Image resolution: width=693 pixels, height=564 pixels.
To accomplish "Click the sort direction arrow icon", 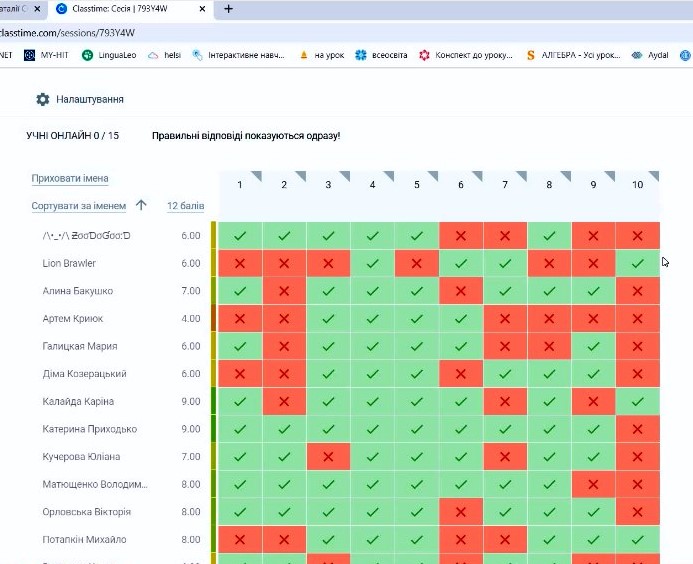I will 141,206.
